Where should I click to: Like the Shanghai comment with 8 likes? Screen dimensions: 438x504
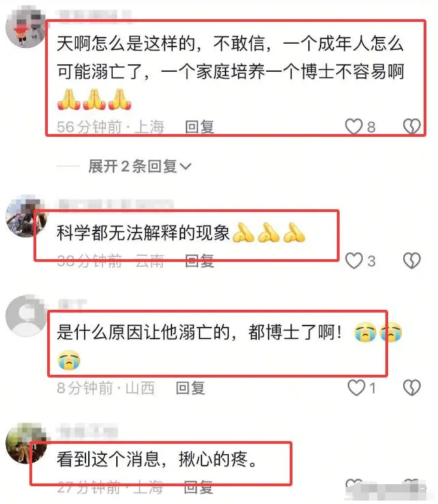pyautogui.click(x=353, y=127)
